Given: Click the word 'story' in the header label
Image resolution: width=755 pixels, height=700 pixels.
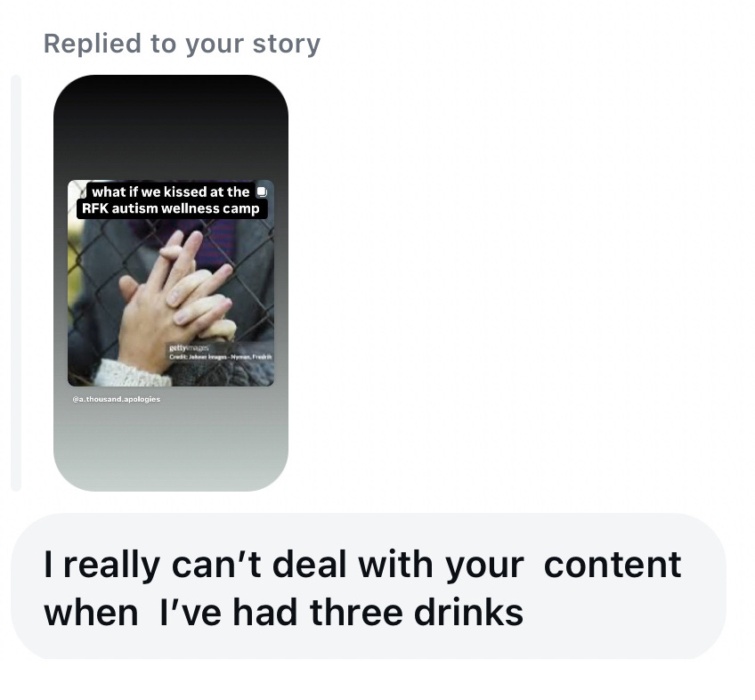Looking at the screenshot, I should (287, 44).
